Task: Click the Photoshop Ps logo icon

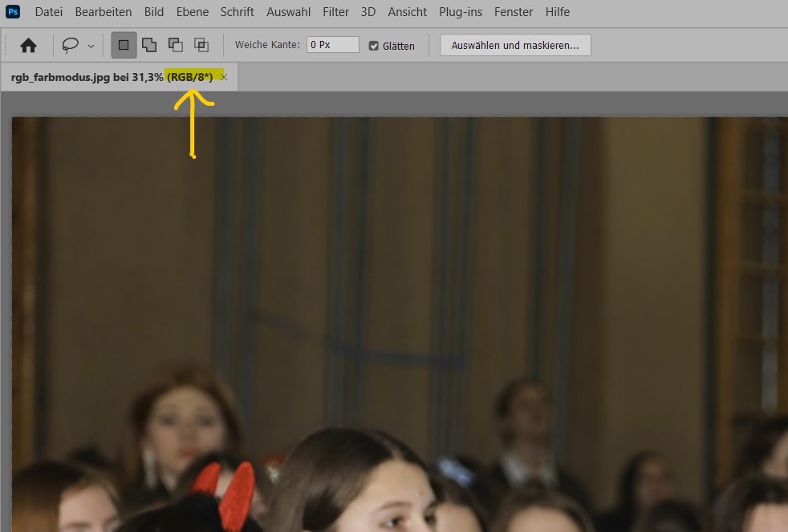Action: coord(13,11)
